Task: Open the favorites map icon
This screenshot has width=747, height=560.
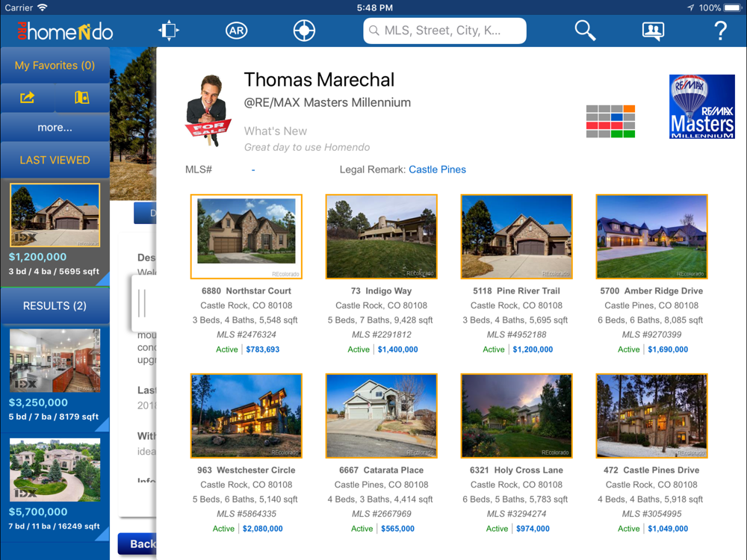Action: click(81, 98)
